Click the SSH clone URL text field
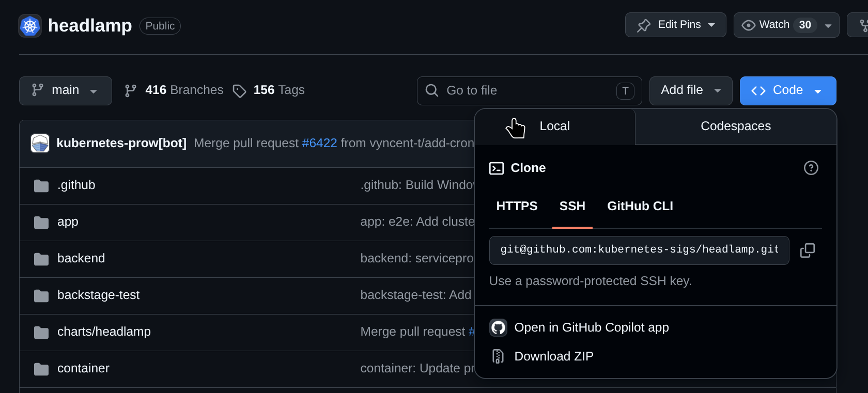The width and height of the screenshot is (868, 393). click(639, 250)
